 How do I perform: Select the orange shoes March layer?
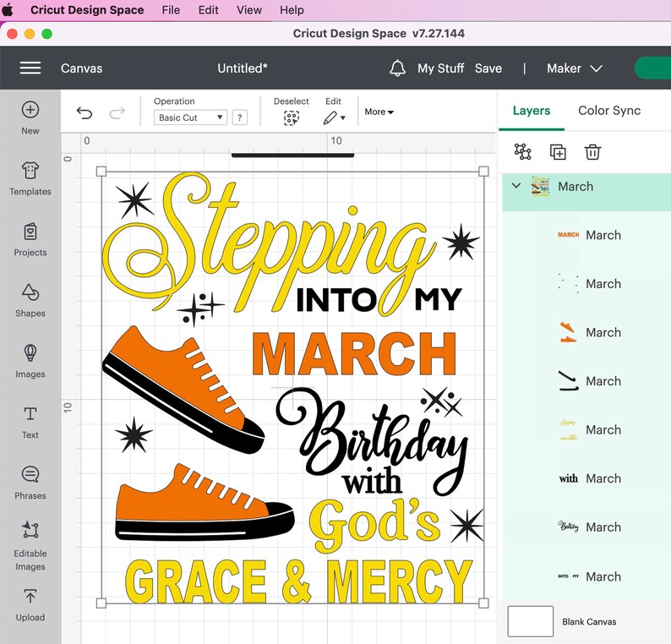tap(586, 332)
